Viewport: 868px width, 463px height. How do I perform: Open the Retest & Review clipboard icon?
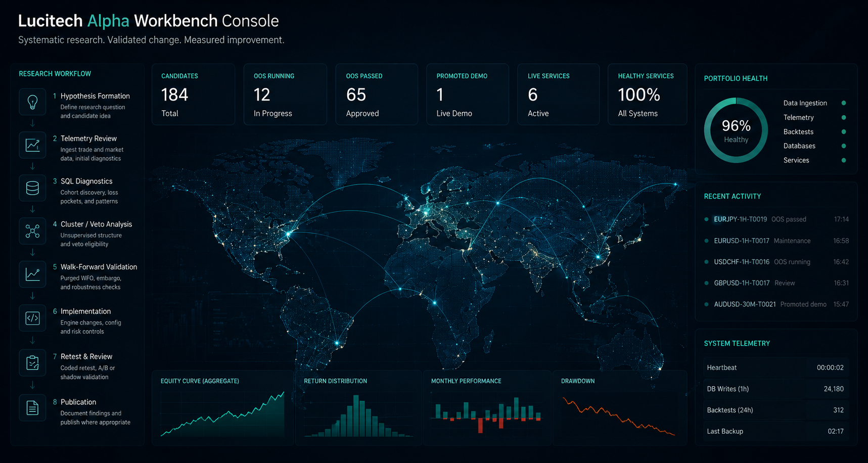32,363
